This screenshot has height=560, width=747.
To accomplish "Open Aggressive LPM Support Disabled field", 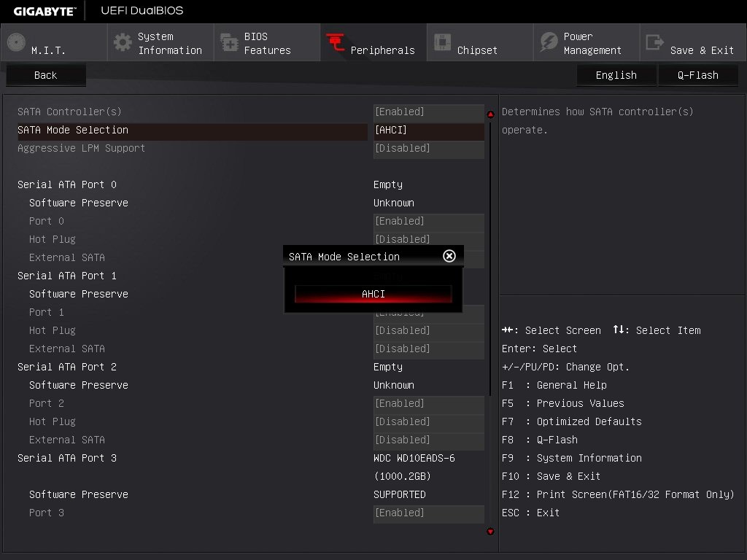I will point(428,148).
